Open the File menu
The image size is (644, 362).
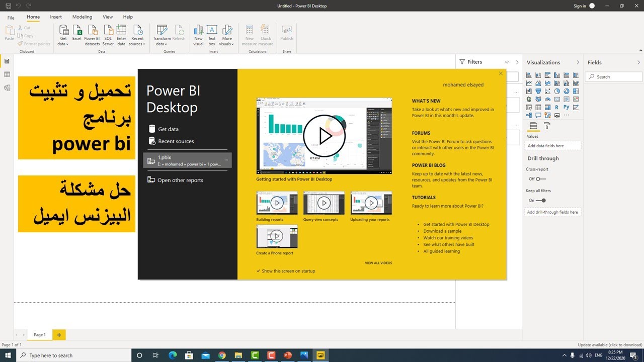pos(11,17)
